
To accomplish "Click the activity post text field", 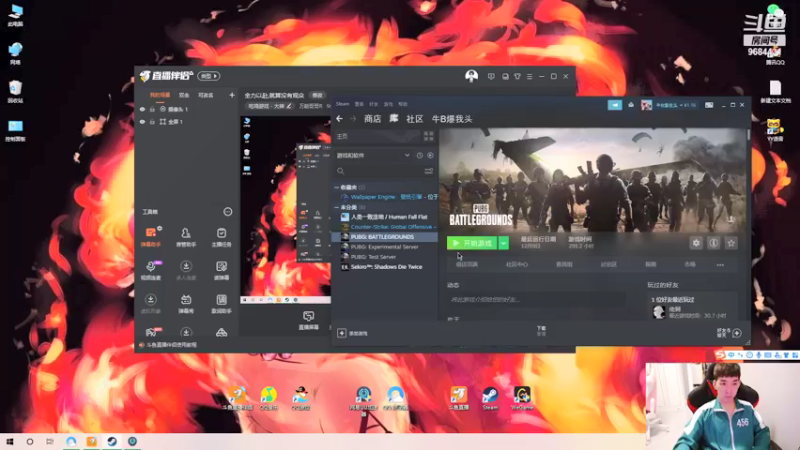I will 536,299.
